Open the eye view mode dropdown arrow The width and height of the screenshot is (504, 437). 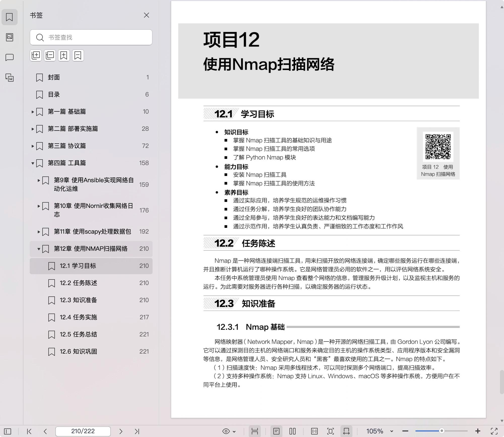click(x=234, y=432)
